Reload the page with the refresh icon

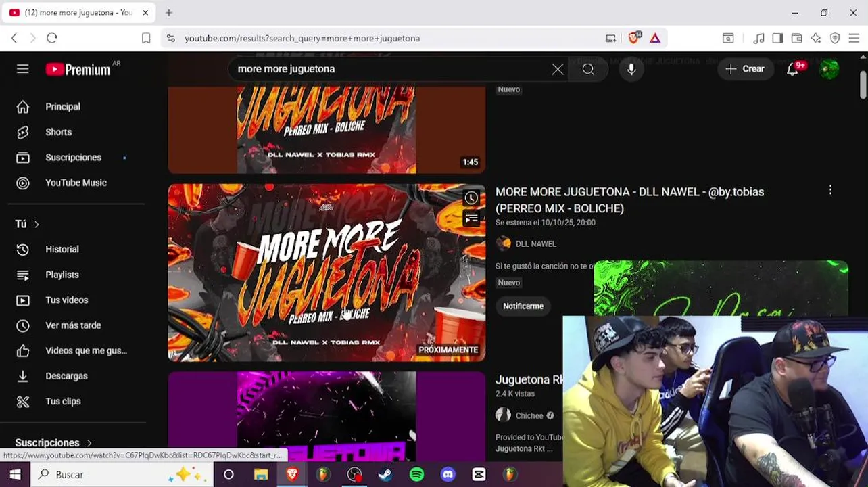click(52, 39)
